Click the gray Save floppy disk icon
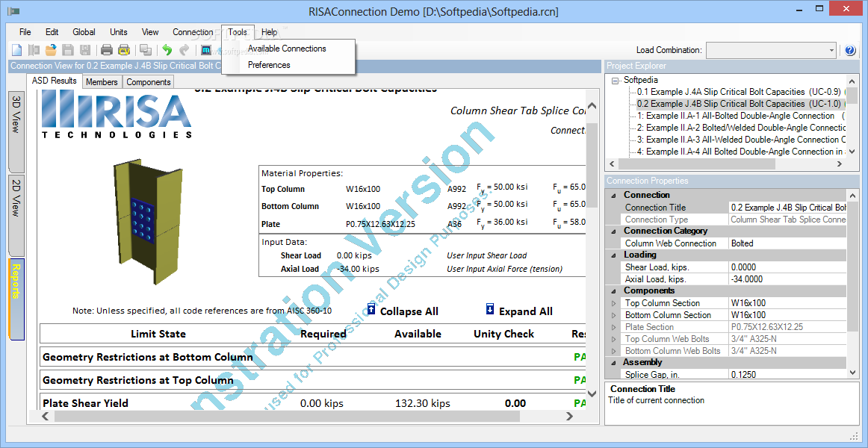Screen dimensions: 868x448 pyautogui.click(x=67, y=50)
